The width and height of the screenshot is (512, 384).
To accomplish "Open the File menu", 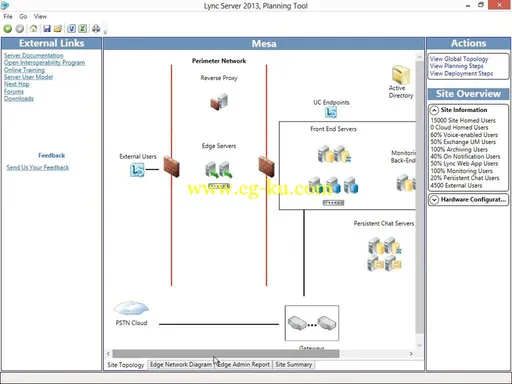I will [x=8, y=16].
